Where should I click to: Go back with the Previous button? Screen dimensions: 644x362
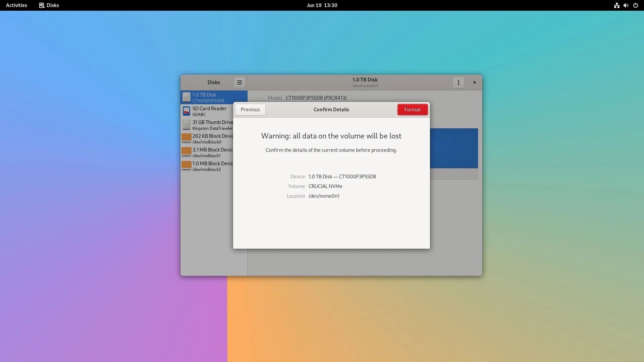(250, 110)
